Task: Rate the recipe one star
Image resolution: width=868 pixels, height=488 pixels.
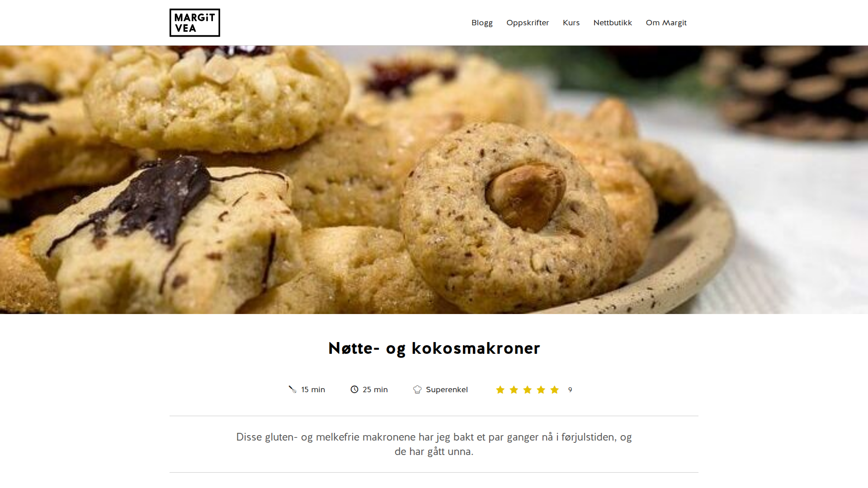Action: click(x=500, y=389)
